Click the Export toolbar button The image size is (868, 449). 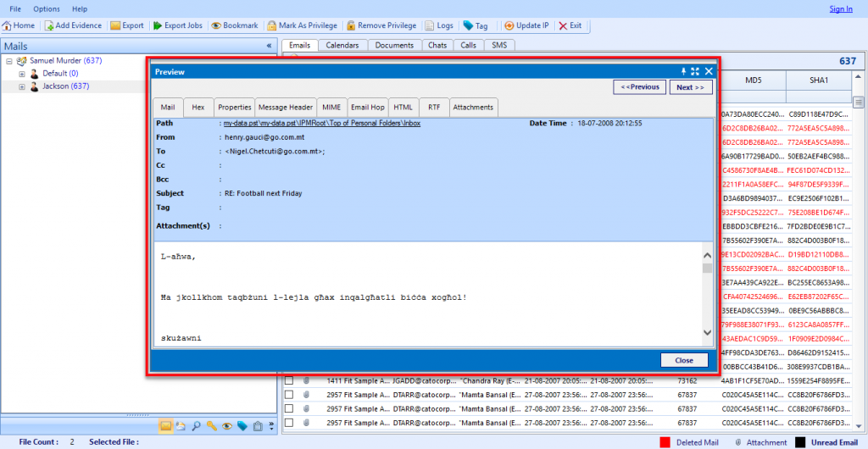[x=127, y=25]
